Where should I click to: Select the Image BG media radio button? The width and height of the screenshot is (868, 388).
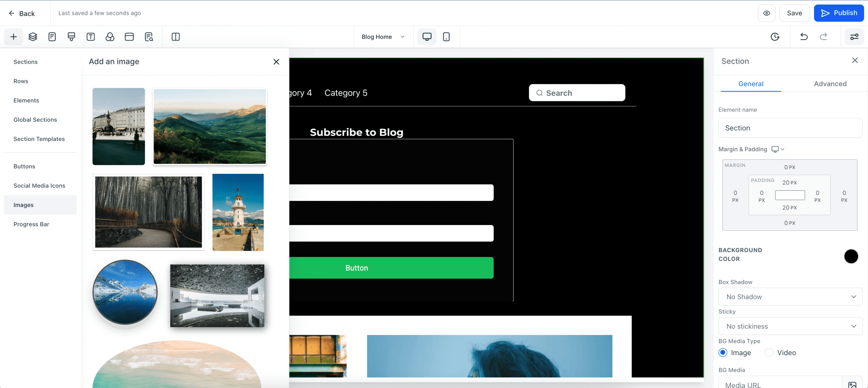(x=723, y=352)
